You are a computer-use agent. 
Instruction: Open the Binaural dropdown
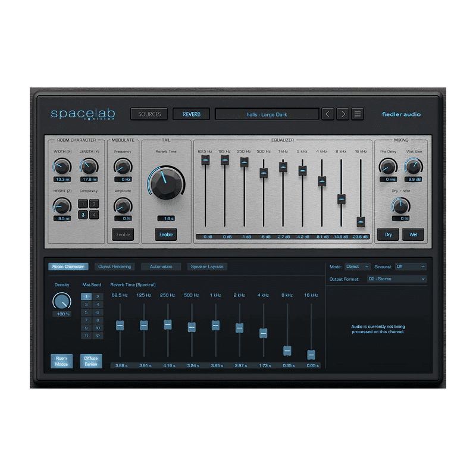point(411,267)
